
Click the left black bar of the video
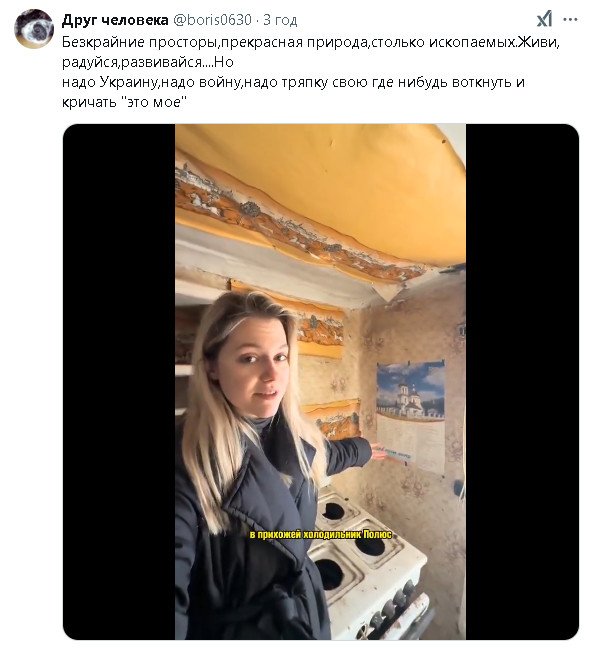pyautogui.click(x=119, y=381)
